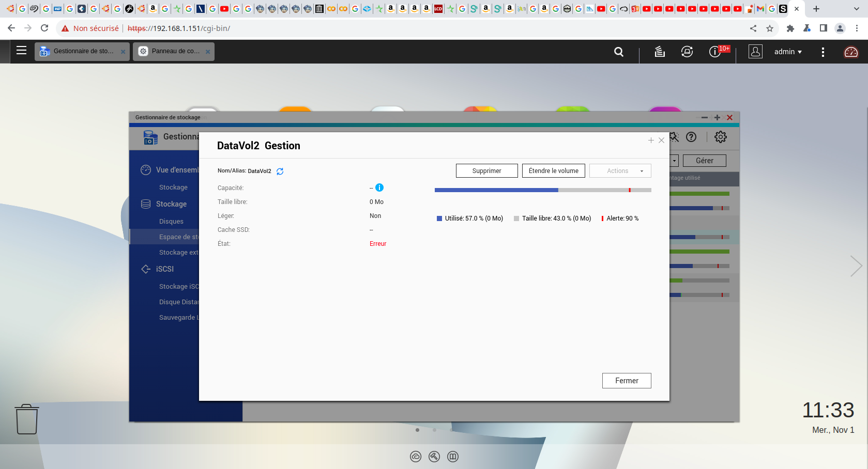Screen dimensions: 868x469
Task: Click the browser address bar URL
Action: point(179,28)
